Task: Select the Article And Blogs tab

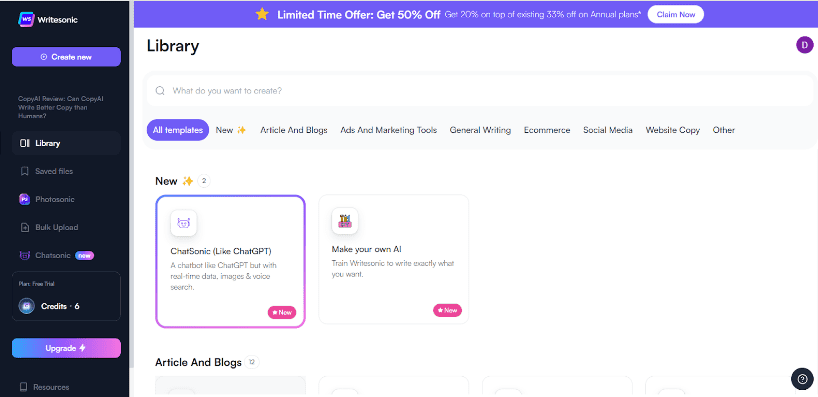Action: pyautogui.click(x=294, y=130)
